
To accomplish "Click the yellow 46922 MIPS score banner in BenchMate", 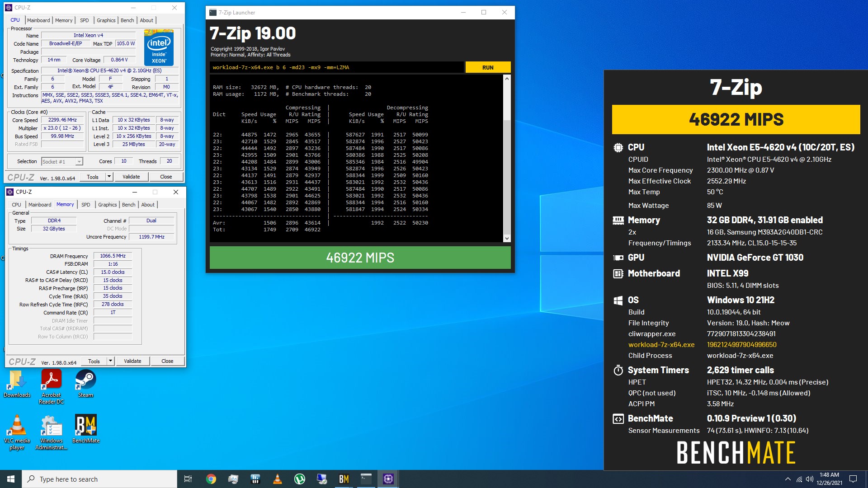I will click(736, 119).
